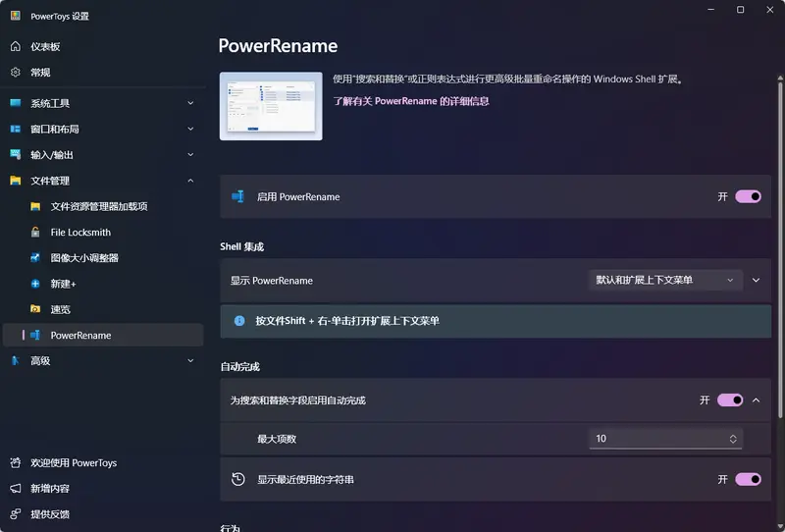Open 提供反馈 link

click(x=103, y=514)
